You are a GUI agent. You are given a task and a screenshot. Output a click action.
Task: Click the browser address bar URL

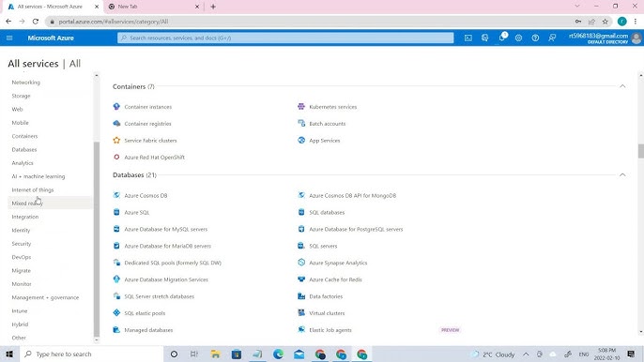pyautogui.click(x=114, y=22)
